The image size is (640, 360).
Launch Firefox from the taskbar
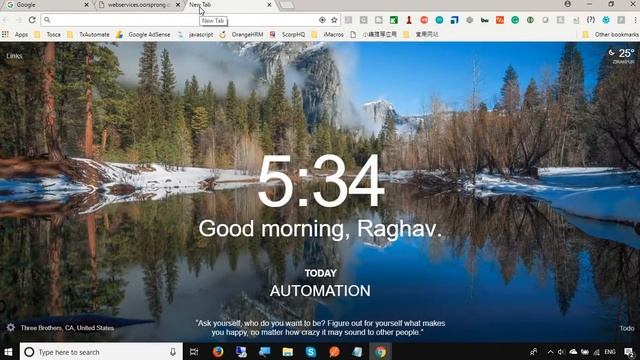218,351
